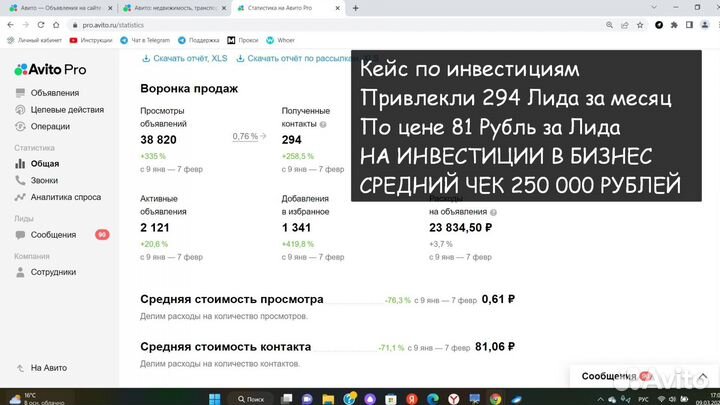The height and width of the screenshot is (405, 720).
Task: Go to На Авито link
Action: tap(49, 368)
